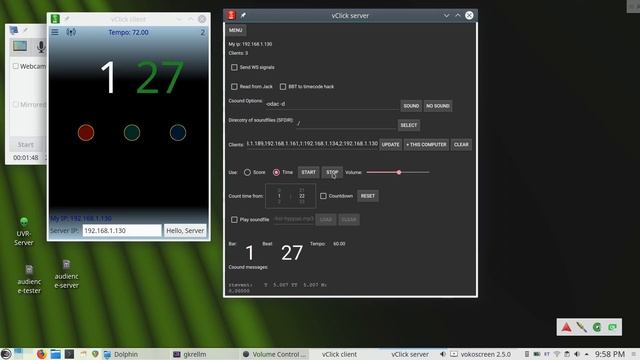Enable the Send WS signals checkbox
This screenshot has width=640, height=360.
234,67
